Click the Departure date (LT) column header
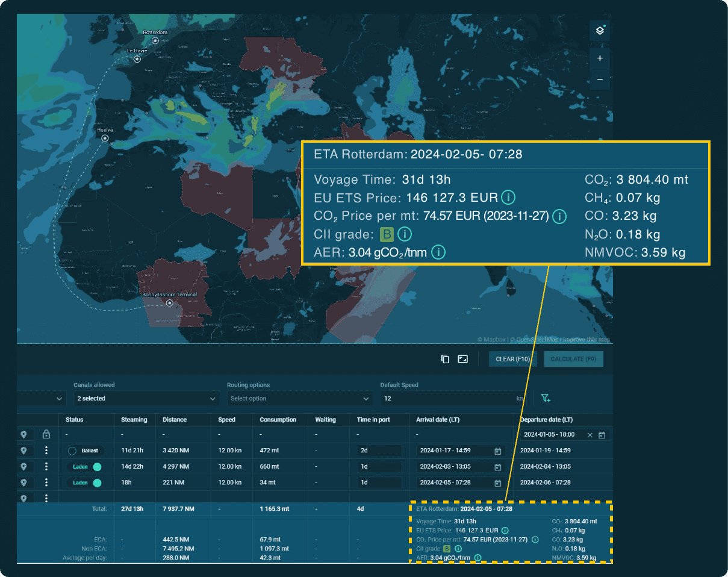Image resolution: width=728 pixels, height=577 pixels. 546,419
